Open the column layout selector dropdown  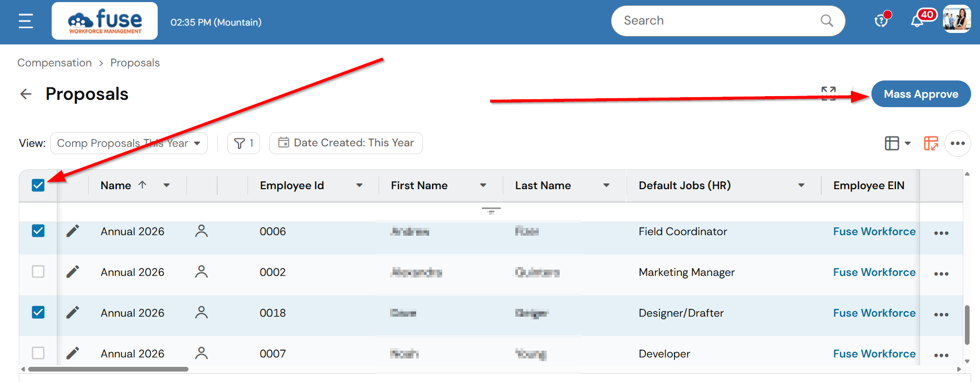[897, 143]
